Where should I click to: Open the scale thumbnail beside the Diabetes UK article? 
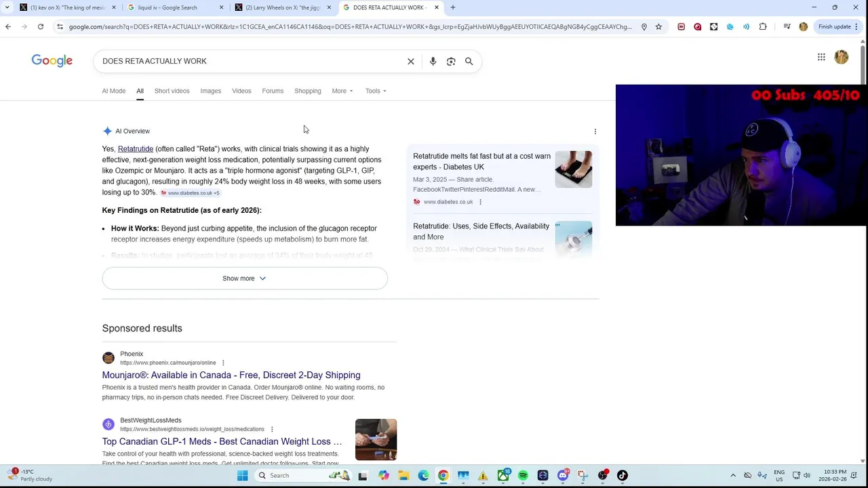(x=574, y=169)
